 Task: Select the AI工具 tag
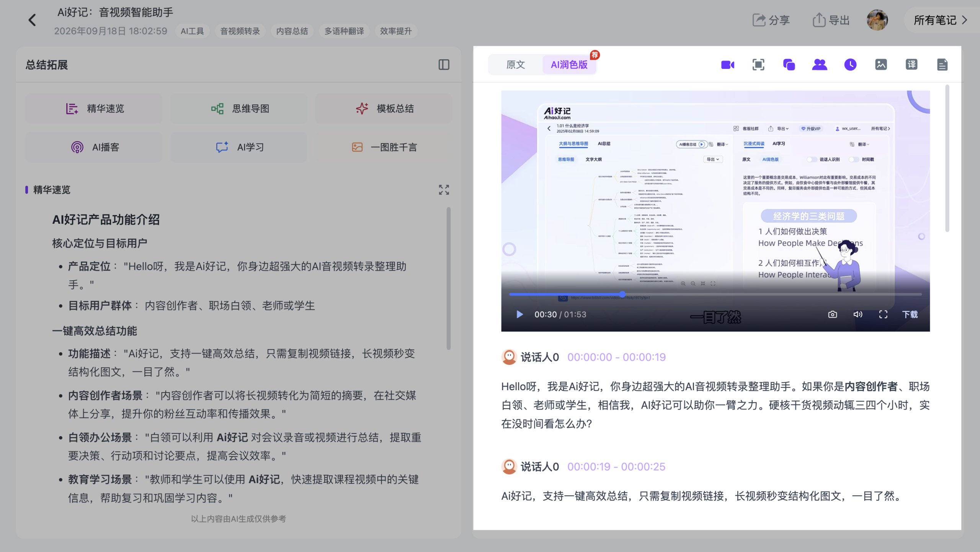point(192,31)
